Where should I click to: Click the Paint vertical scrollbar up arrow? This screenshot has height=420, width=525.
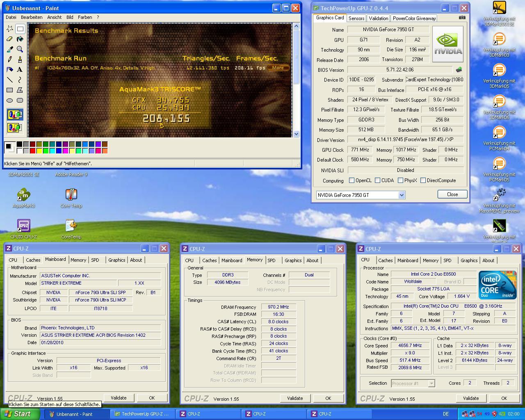point(296,27)
